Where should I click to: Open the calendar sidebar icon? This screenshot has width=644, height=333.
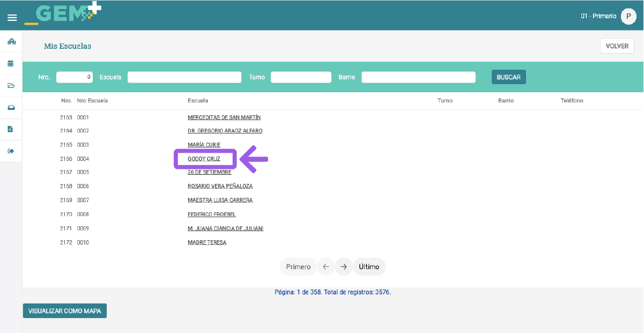(x=11, y=63)
